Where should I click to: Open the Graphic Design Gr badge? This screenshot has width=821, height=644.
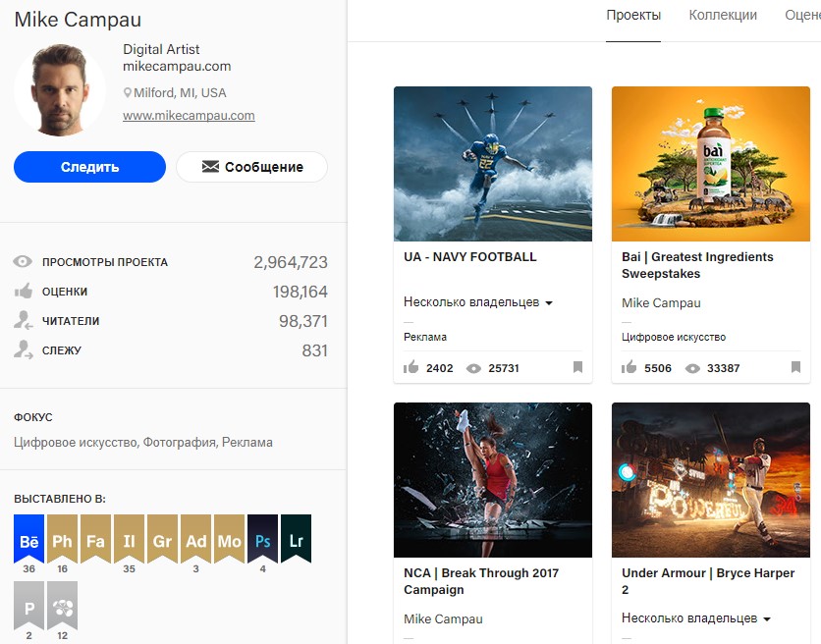click(162, 539)
